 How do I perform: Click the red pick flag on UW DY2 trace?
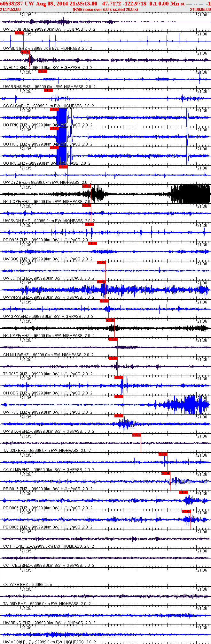click(63, 167)
